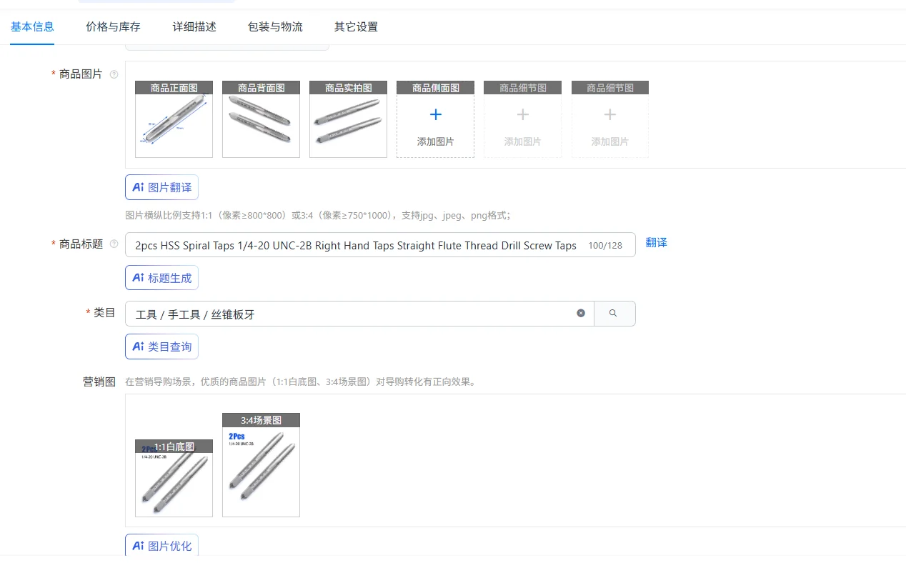The width and height of the screenshot is (906, 588).
Task: Open the 商品背面图 thumbnail
Action: click(x=261, y=119)
